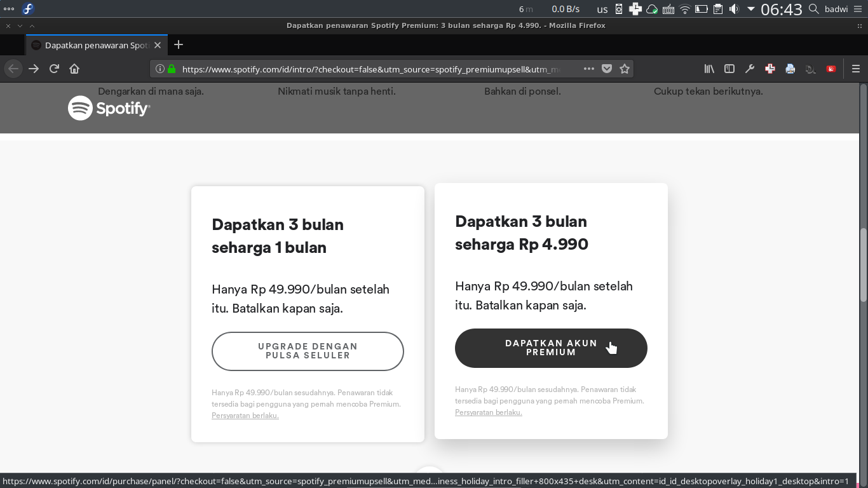Open Persyaratan berlaku link in right card
The image size is (868, 488).
point(489,412)
